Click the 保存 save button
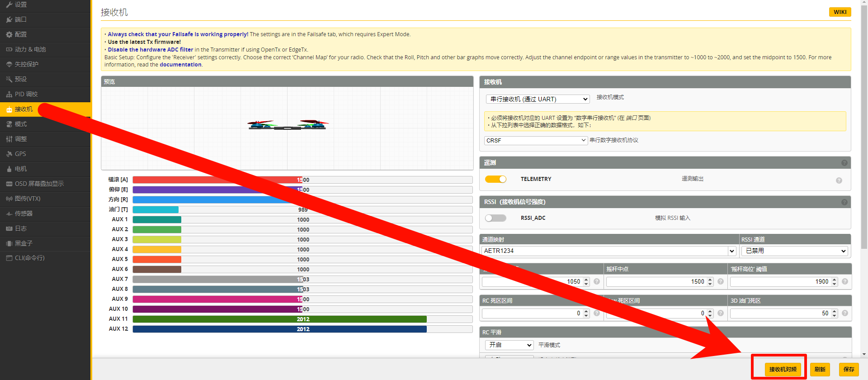The image size is (868, 380). pos(849,369)
